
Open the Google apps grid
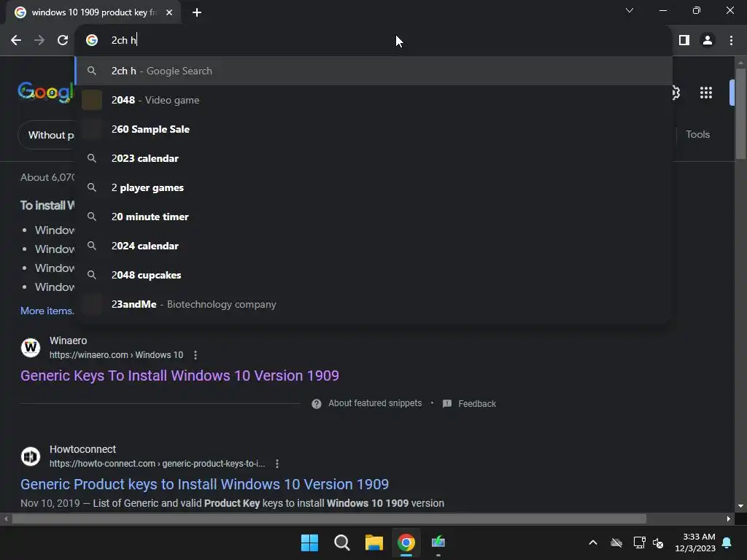[706, 93]
